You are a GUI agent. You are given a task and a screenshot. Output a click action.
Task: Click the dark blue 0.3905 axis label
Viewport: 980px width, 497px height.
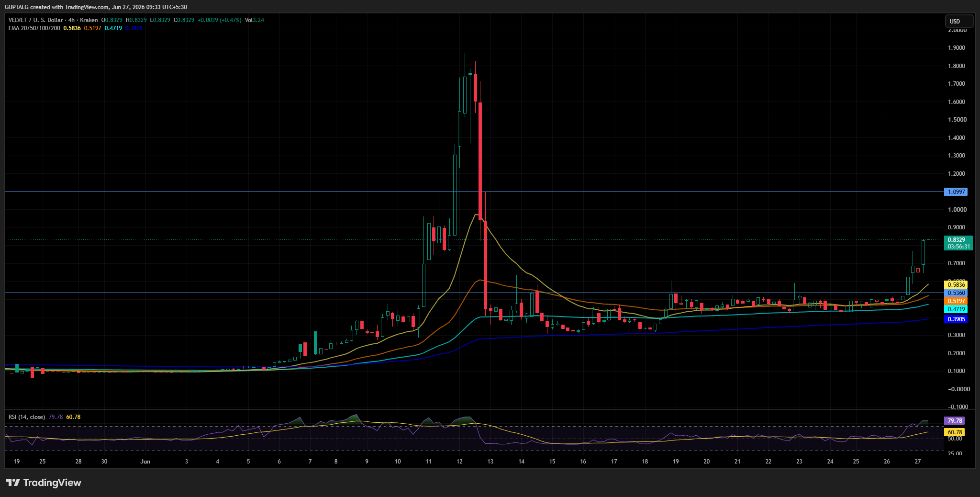pyautogui.click(x=956, y=319)
